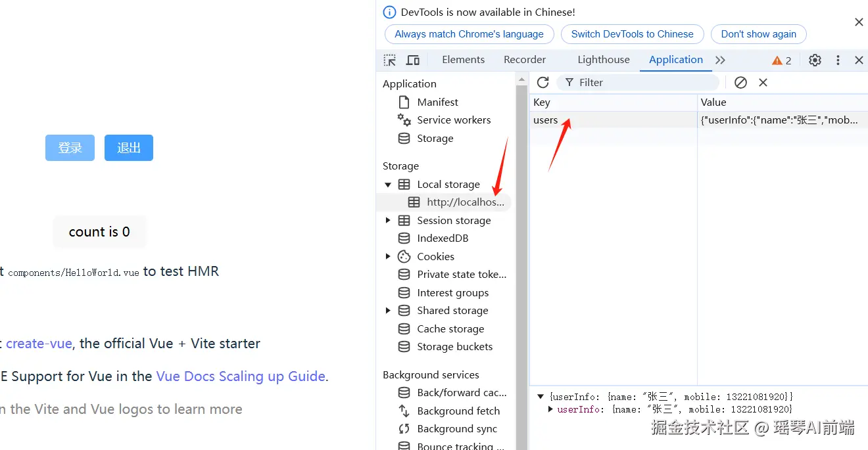The width and height of the screenshot is (868, 450).
Task: Switch to the Recorder tab
Action: tap(525, 60)
